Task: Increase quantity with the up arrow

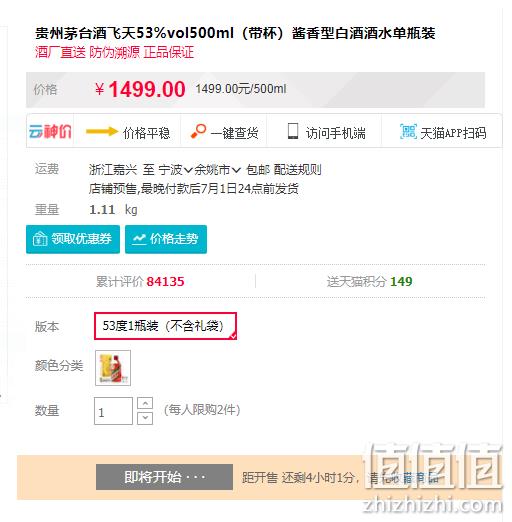Action: [145, 404]
